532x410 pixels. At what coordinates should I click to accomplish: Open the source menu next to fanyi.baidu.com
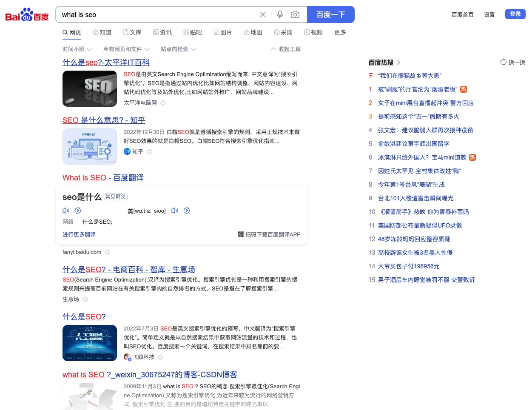[x=107, y=252]
